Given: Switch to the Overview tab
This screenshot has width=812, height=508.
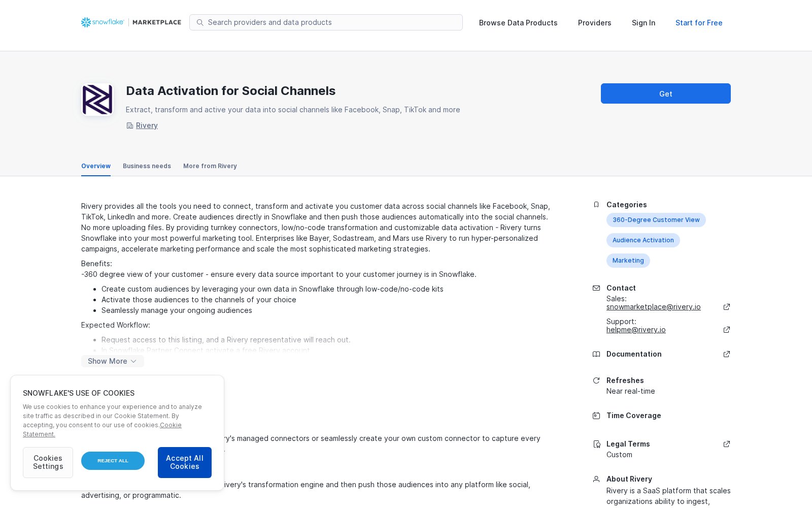Looking at the screenshot, I should tap(96, 166).
